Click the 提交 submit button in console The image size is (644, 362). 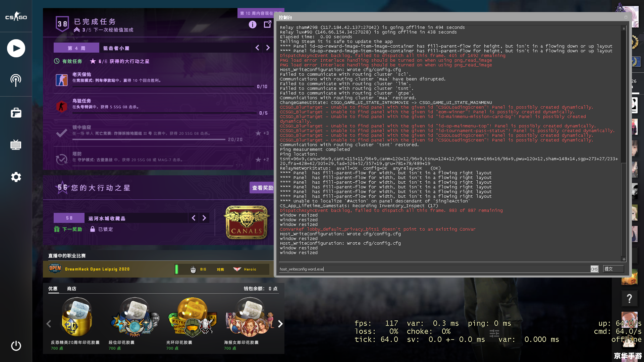click(613, 269)
